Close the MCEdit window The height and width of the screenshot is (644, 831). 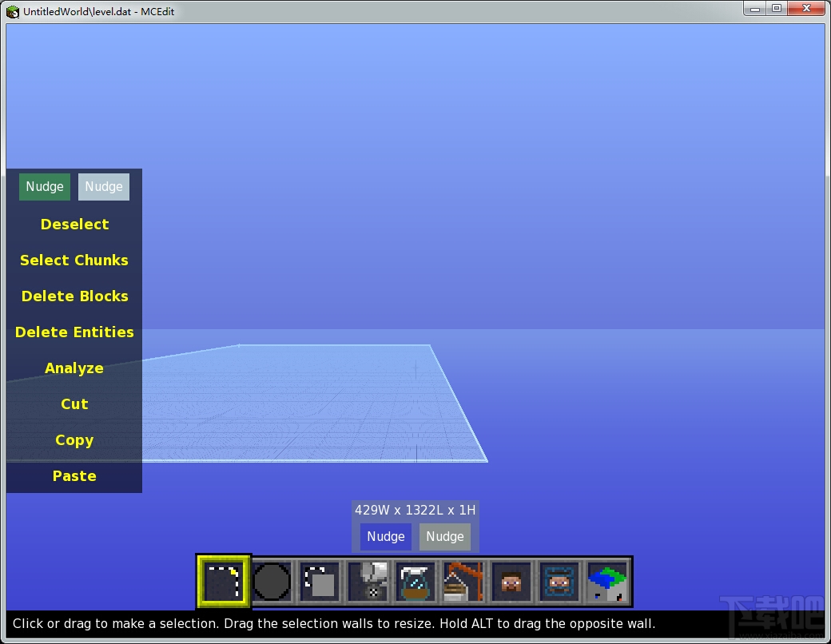point(806,9)
